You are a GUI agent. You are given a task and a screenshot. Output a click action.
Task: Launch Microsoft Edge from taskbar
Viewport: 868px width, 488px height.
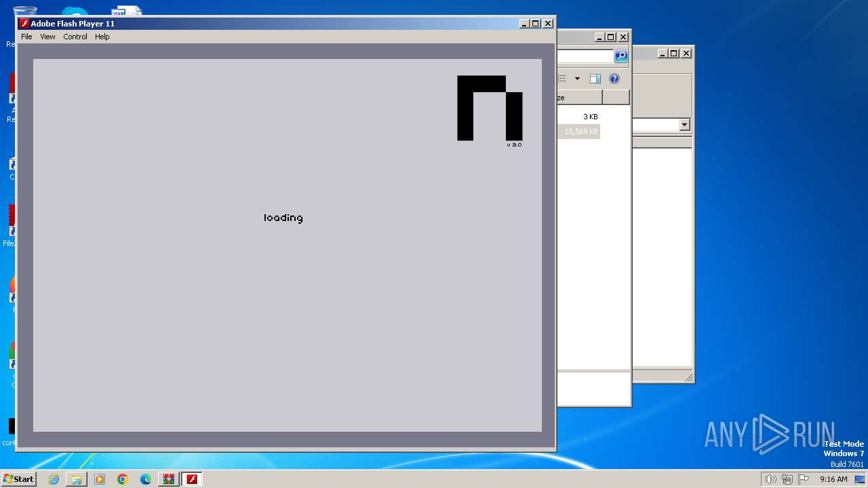146,479
